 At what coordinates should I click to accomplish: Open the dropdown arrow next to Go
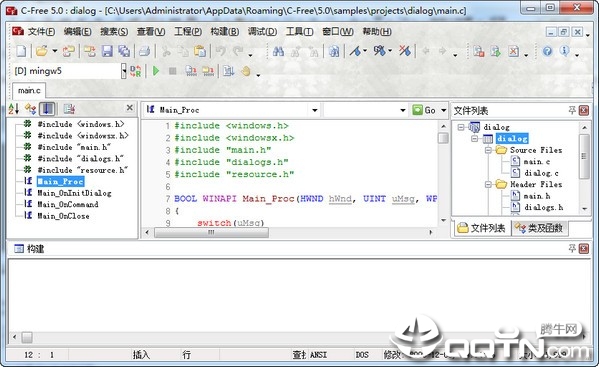[444, 110]
